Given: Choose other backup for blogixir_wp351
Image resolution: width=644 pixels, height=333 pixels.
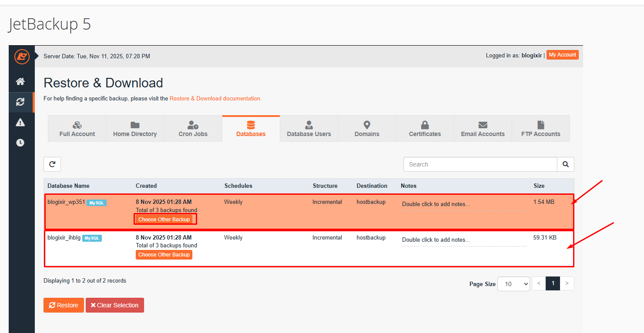Looking at the screenshot, I should (164, 220).
